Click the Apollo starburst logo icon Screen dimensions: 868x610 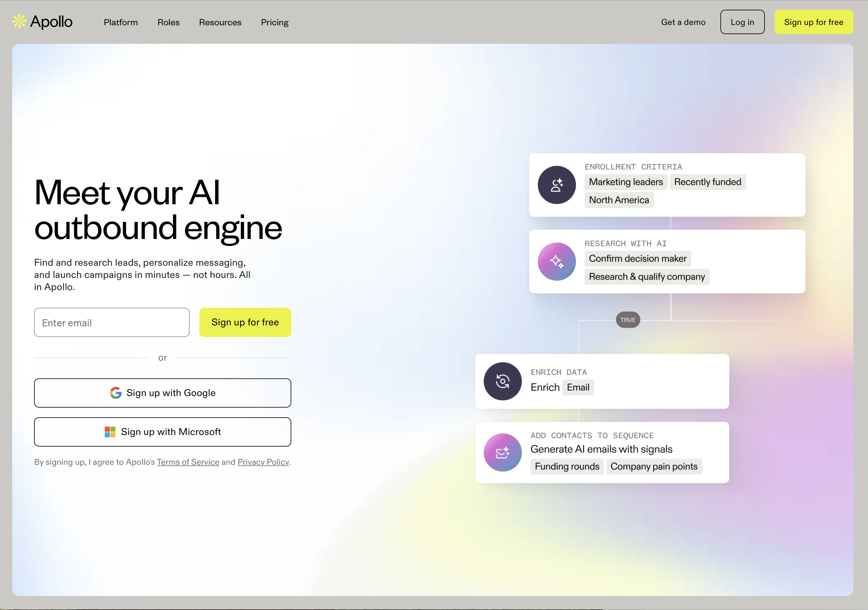[x=19, y=22]
